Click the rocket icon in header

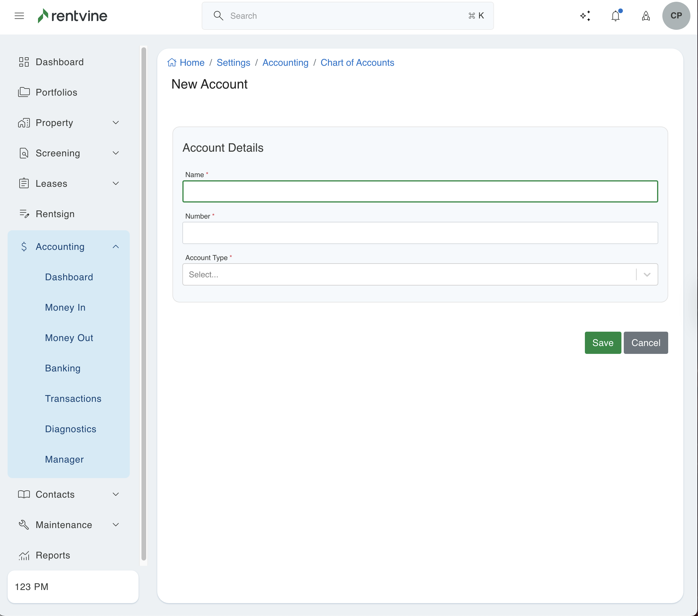[645, 16]
